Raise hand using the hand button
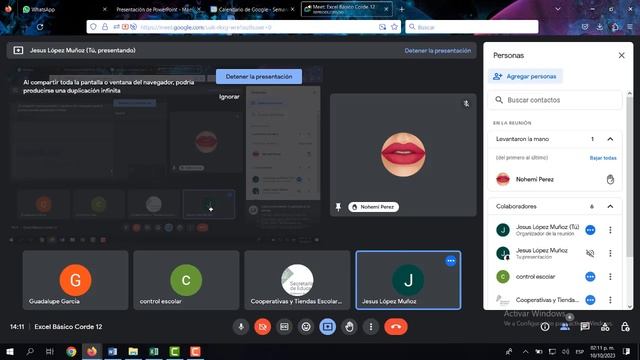 tap(349, 327)
